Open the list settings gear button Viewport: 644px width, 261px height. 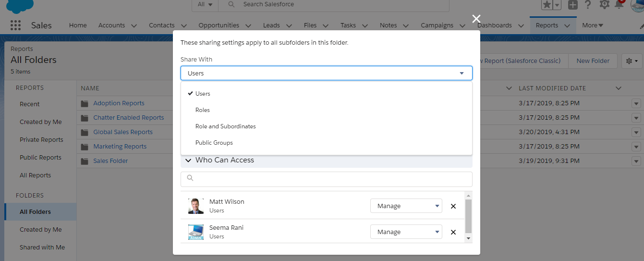(632, 61)
